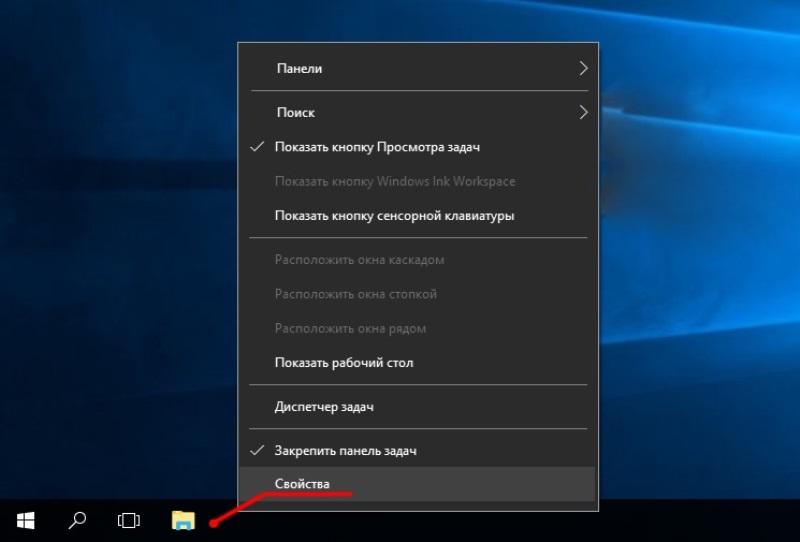
Task: Open the Windows Start menu
Action: coord(26,521)
